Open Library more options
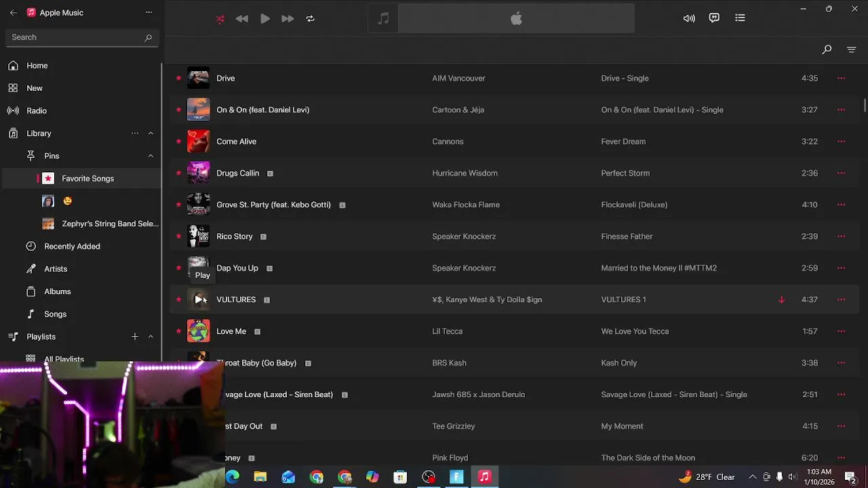This screenshot has height=488, width=868. (135, 134)
